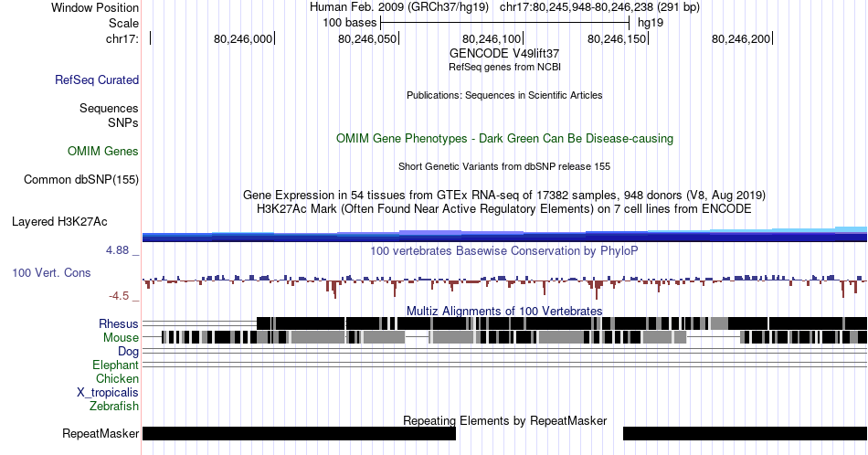The width and height of the screenshot is (868, 455).
Task: Click the right RepeatMasker black block
Action: click(x=745, y=433)
